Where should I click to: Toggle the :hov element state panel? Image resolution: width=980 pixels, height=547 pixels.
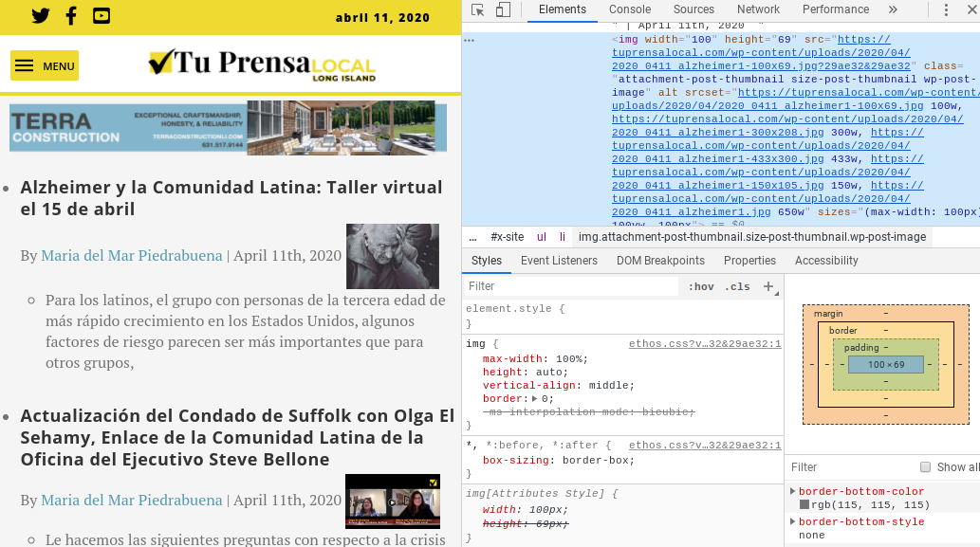[x=701, y=286]
